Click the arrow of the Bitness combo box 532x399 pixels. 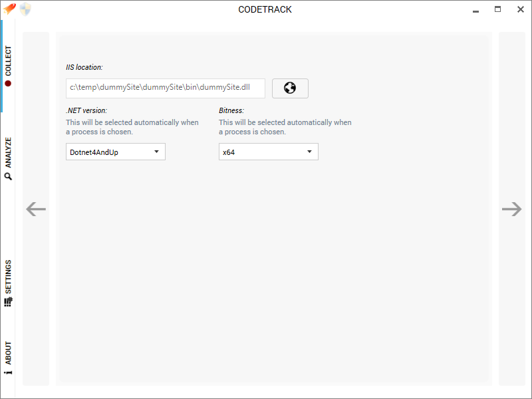pos(309,152)
